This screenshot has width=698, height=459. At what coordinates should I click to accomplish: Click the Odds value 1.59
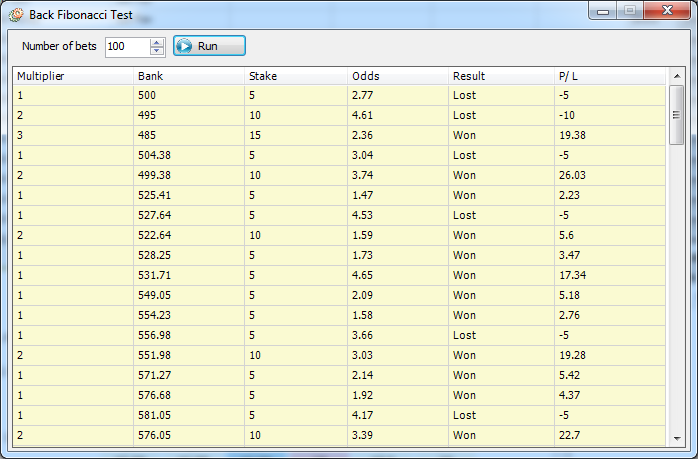point(362,236)
